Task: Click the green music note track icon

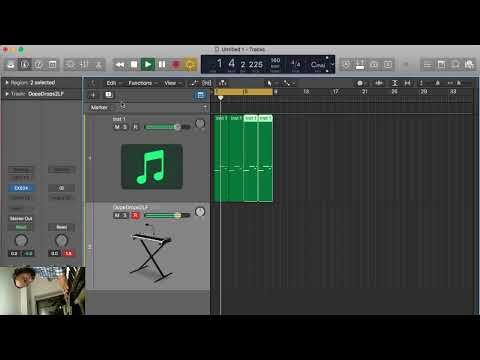Action: click(152, 167)
